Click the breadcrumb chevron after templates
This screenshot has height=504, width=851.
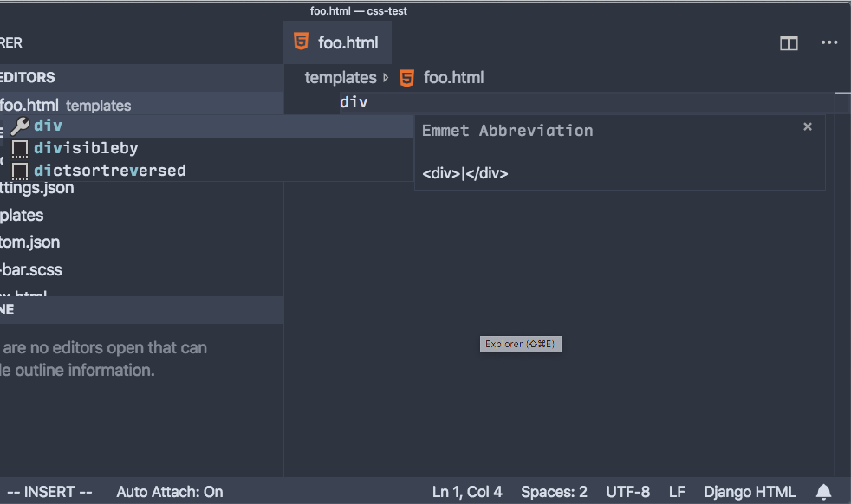pos(385,77)
